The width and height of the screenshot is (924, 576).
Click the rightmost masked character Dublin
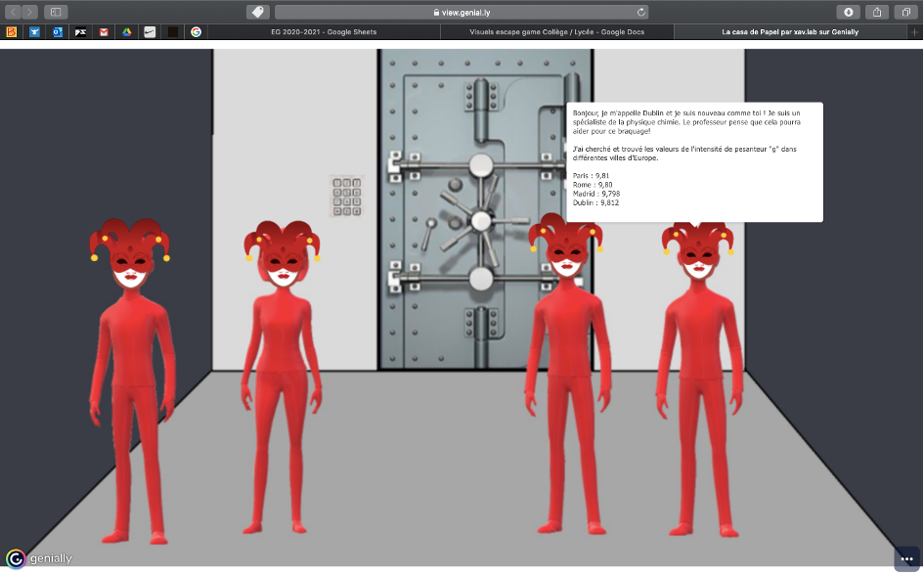[x=699, y=380]
